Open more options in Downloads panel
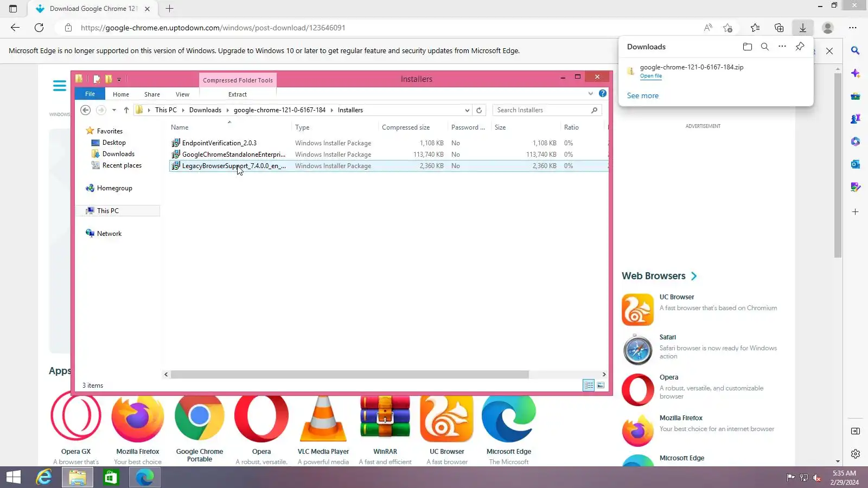This screenshot has width=868, height=488. (x=782, y=47)
